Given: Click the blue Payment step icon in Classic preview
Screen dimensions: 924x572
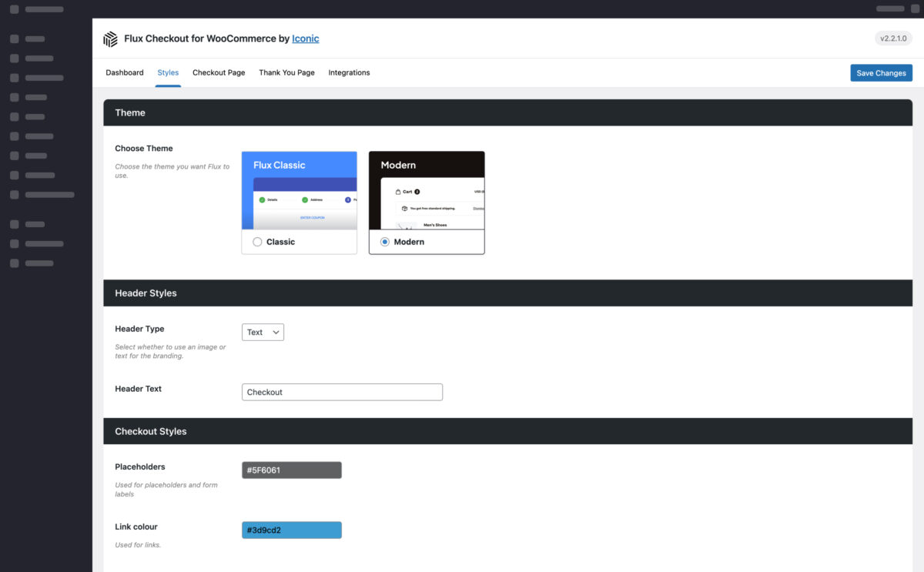Looking at the screenshot, I should [347, 200].
